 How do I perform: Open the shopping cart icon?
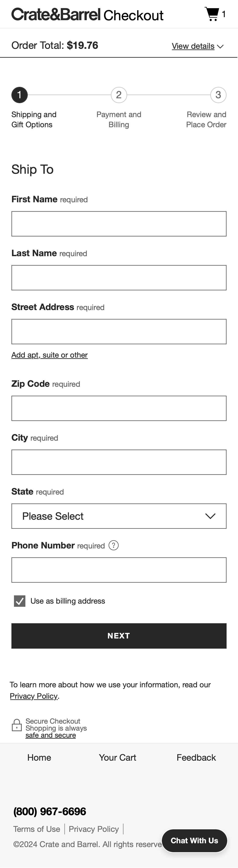click(x=212, y=14)
